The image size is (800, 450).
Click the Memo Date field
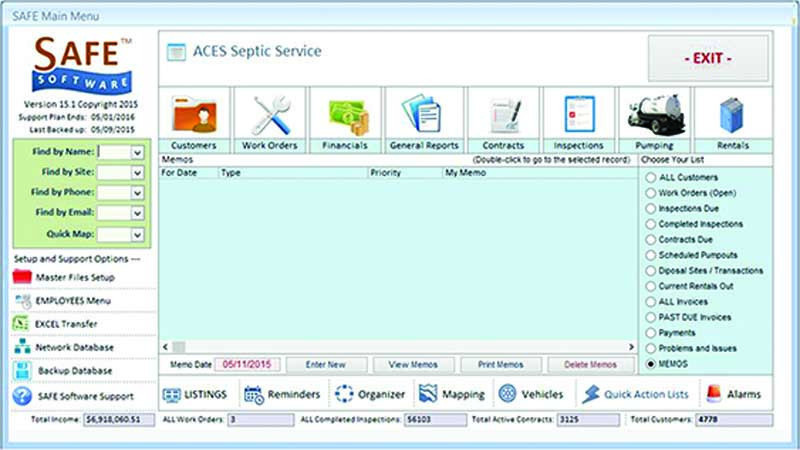247,364
